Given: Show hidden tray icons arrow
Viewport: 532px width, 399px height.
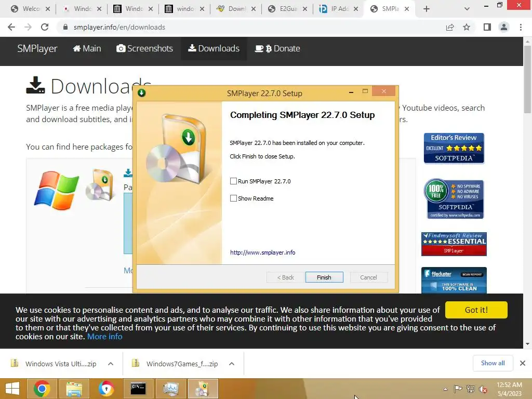Looking at the screenshot, I should pyautogui.click(x=445, y=389).
